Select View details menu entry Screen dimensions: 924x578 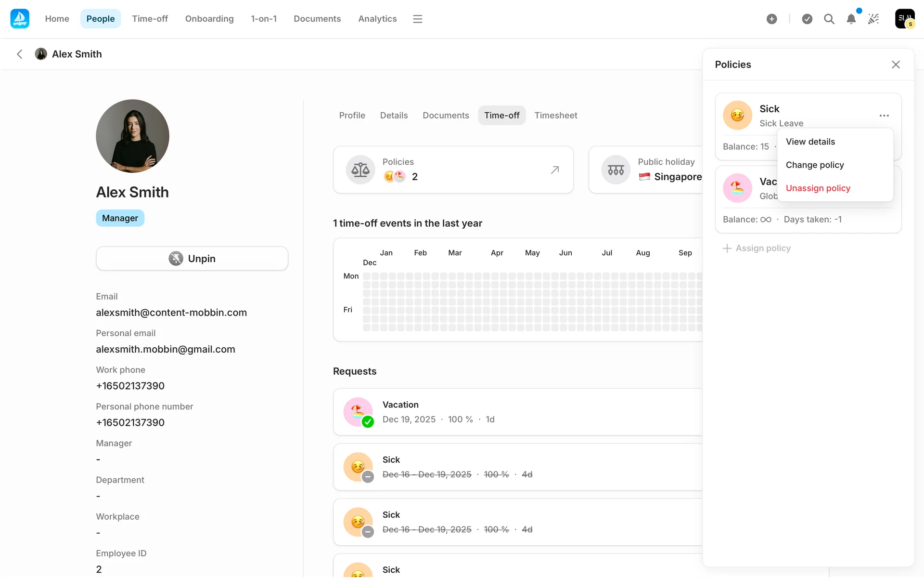click(x=810, y=142)
